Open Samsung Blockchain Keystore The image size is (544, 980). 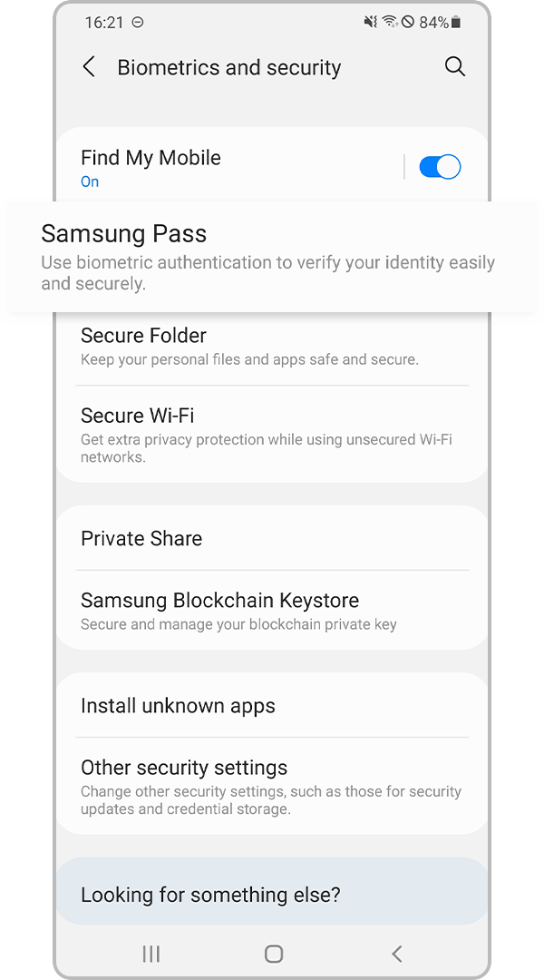(x=272, y=610)
